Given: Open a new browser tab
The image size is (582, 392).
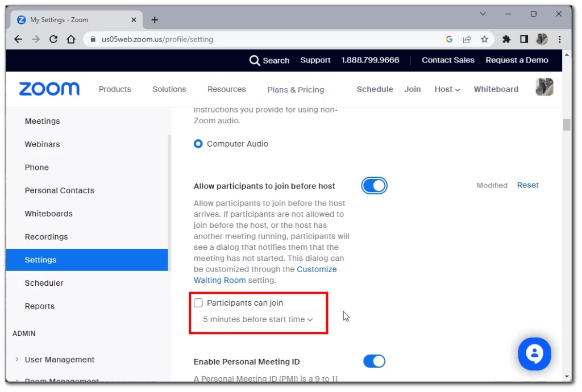Looking at the screenshot, I should click(x=155, y=20).
